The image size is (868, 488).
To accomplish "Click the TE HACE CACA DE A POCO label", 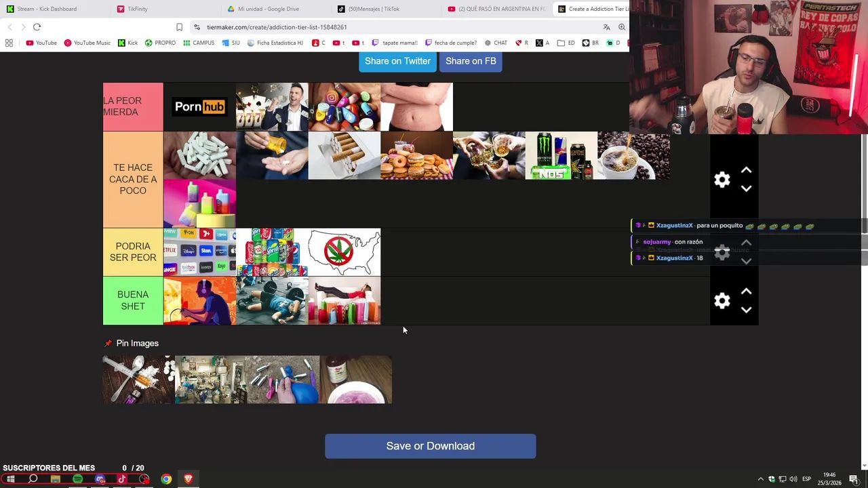I will click(133, 180).
